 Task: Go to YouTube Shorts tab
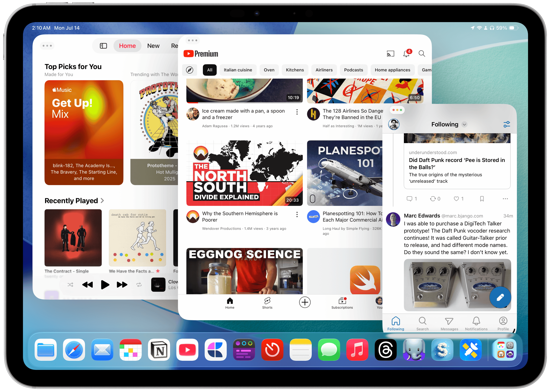coord(267,303)
